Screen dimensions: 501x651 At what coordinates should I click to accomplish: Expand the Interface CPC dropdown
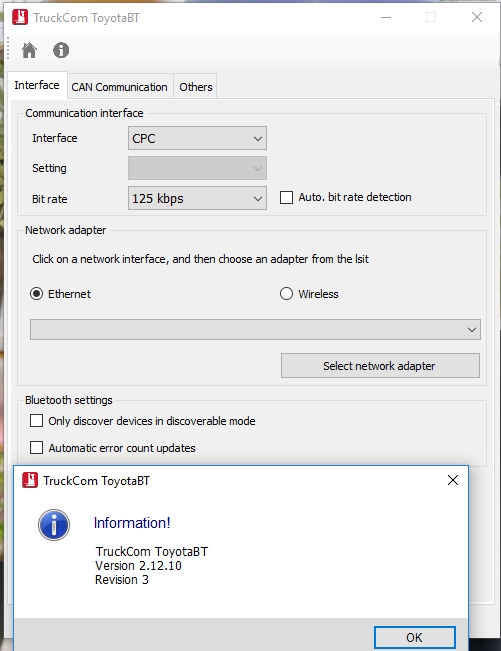197,138
